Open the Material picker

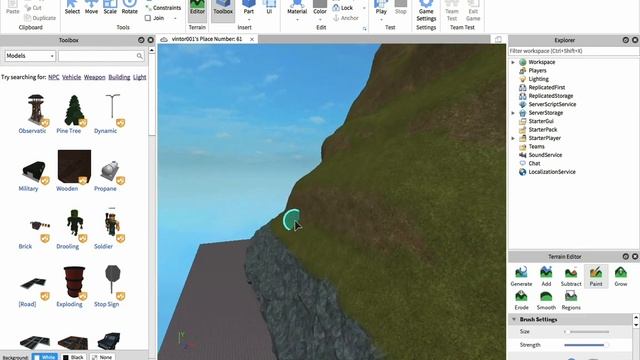click(x=297, y=7)
